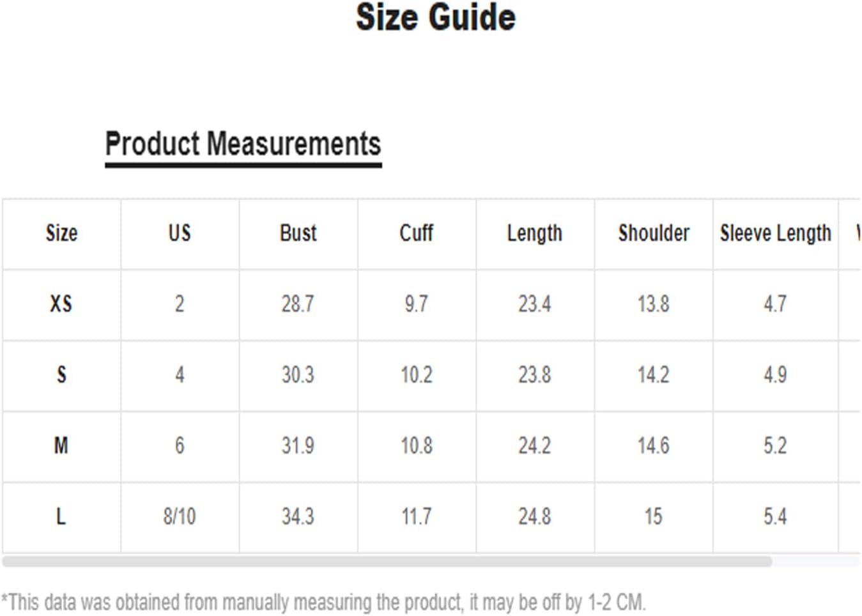Select the 14.2 shoulder value for S
The image size is (862, 616).
[x=653, y=374]
